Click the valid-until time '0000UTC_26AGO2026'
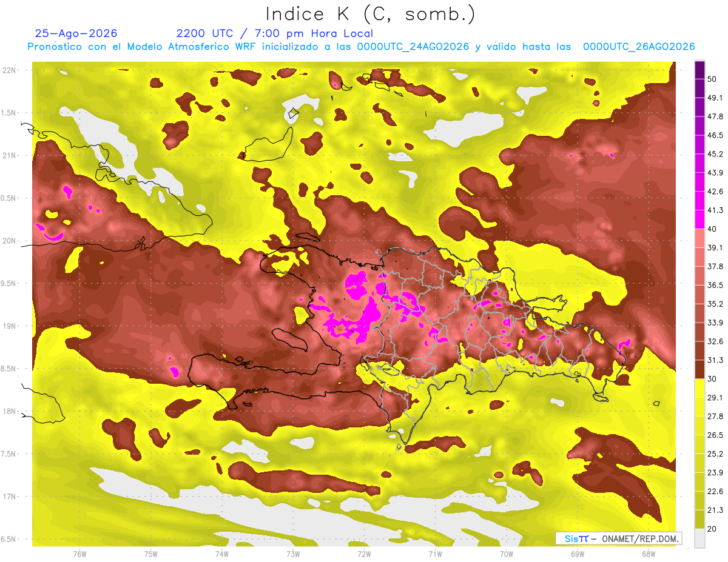 [639, 47]
